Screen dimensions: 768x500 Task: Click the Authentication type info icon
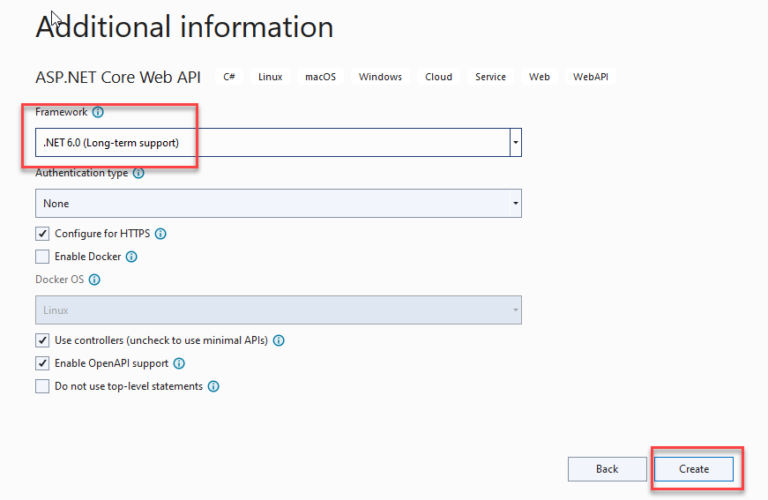coord(139,173)
